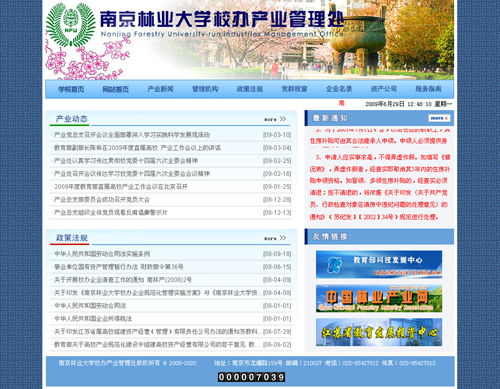Open 中华人民共和国劳动合同法实施条例 policy link
Image resolution: width=500 pixels, height=389 pixels.
pyautogui.click(x=102, y=254)
